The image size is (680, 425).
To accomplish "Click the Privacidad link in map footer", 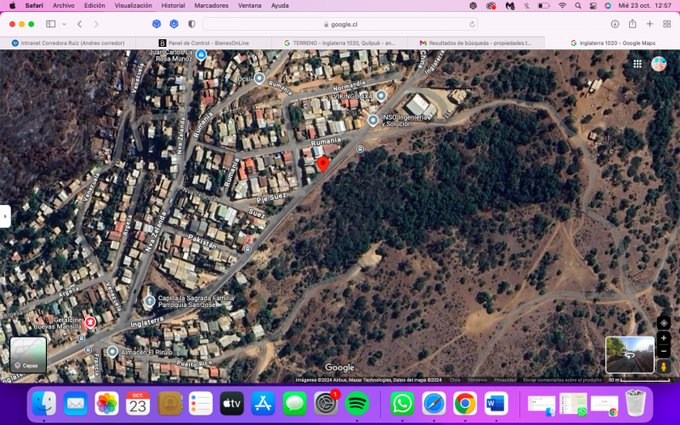I will click(x=505, y=380).
